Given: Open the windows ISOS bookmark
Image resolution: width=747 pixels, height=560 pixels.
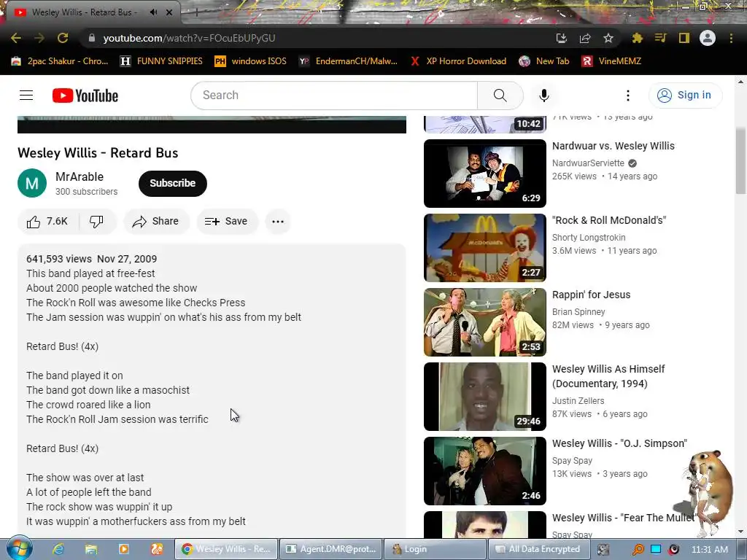Looking at the screenshot, I should 251,61.
